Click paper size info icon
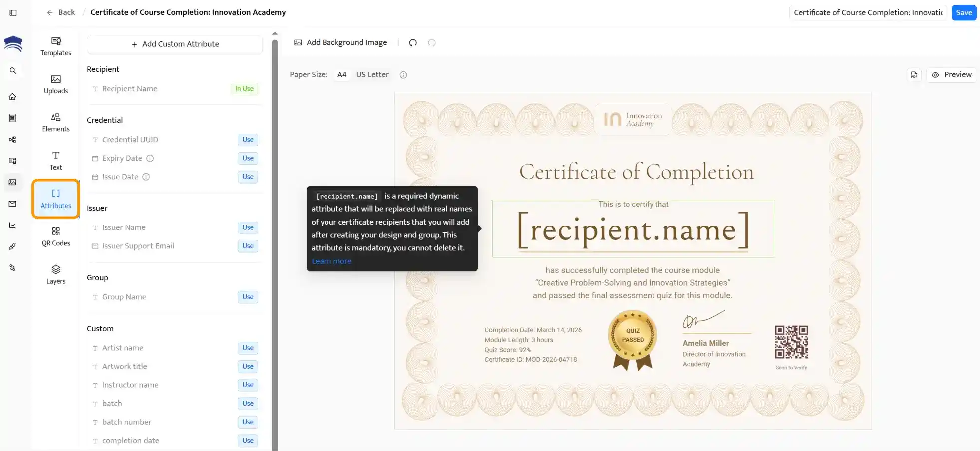Viewport: 980px width, 451px height. 403,75
